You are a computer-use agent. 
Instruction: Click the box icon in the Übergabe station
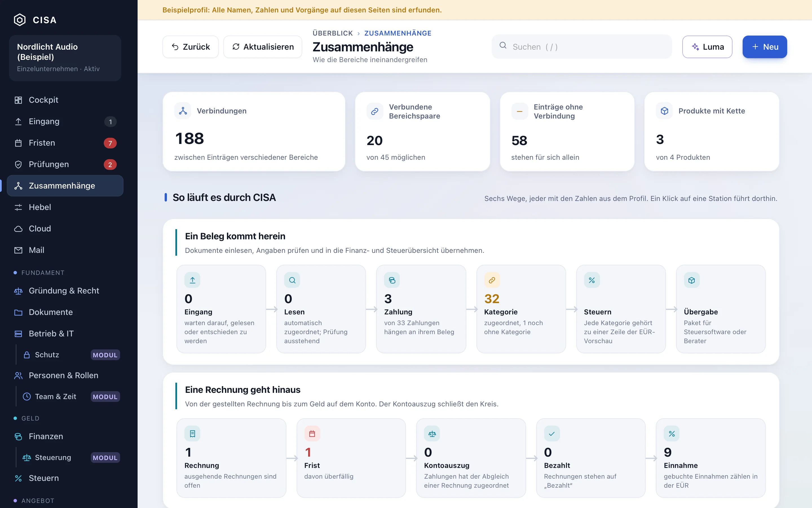click(692, 280)
